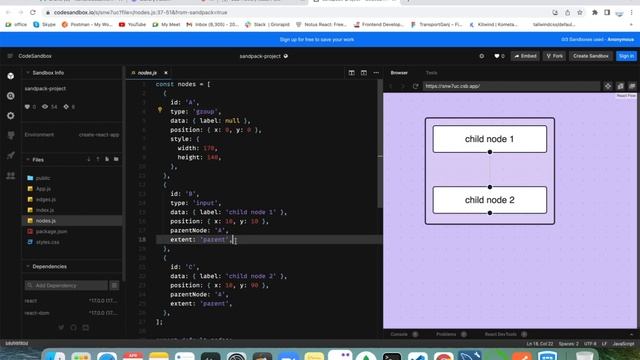
Task: Open the Live collaboration sidebar icon
Action: (x=11, y=176)
